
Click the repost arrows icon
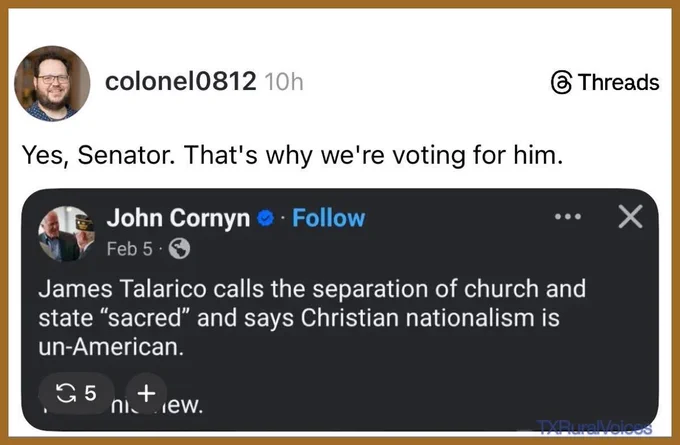pos(65,393)
